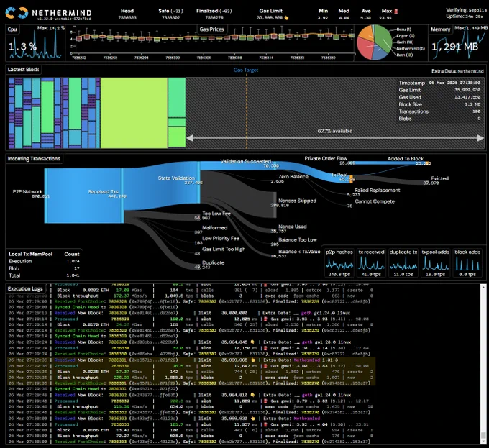Click Nethermind-1.31.3 in the highlighted log line

[x=316, y=360]
